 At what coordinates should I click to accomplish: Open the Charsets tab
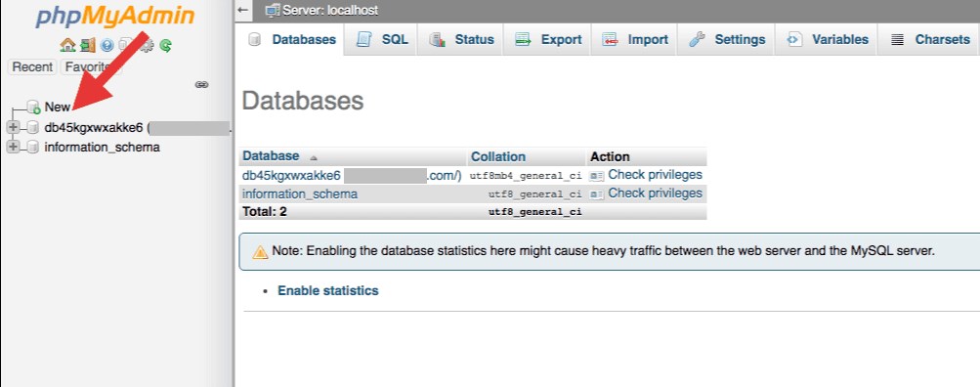click(x=930, y=39)
